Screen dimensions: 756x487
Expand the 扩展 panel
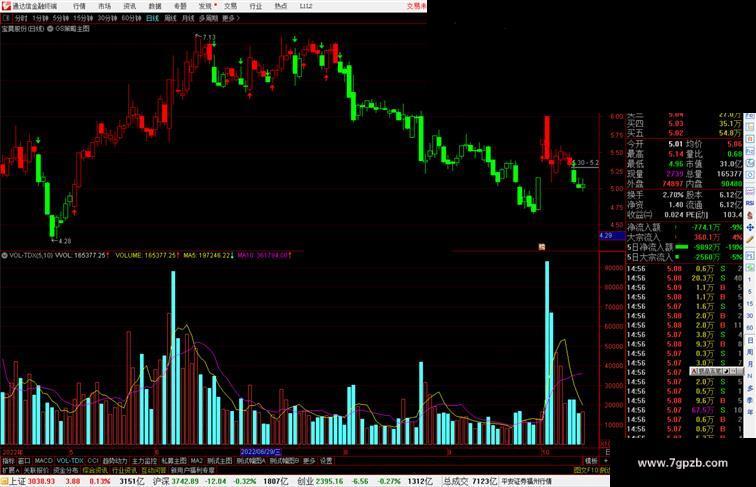click(x=10, y=470)
